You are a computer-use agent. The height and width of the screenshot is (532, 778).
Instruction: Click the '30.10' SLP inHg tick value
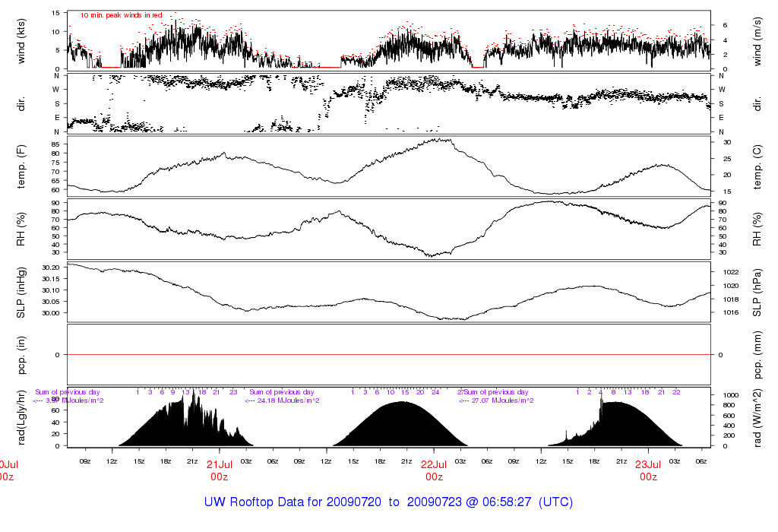pos(51,290)
